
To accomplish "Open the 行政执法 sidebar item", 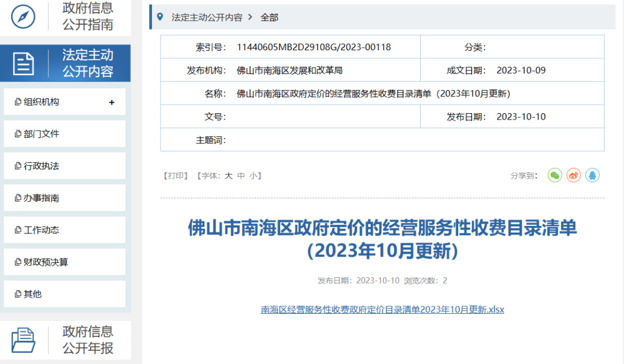I will pyautogui.click(x=41, y=166).
